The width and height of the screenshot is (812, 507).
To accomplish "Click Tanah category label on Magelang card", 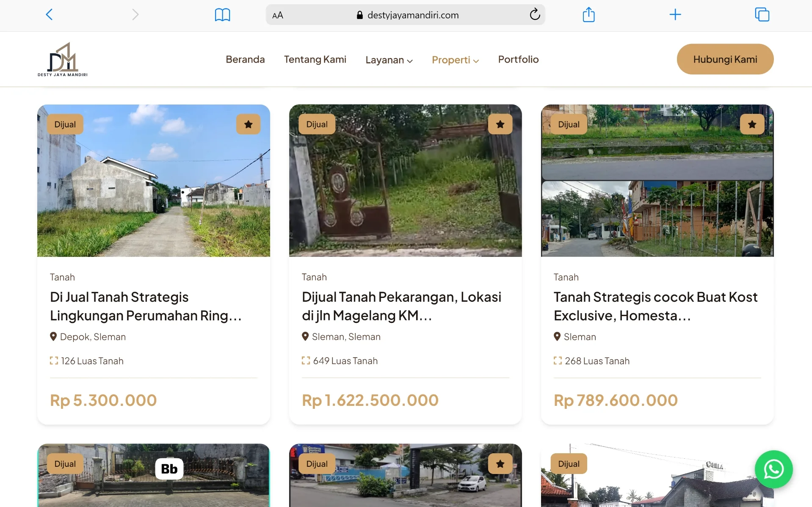I will click(314, 277).
